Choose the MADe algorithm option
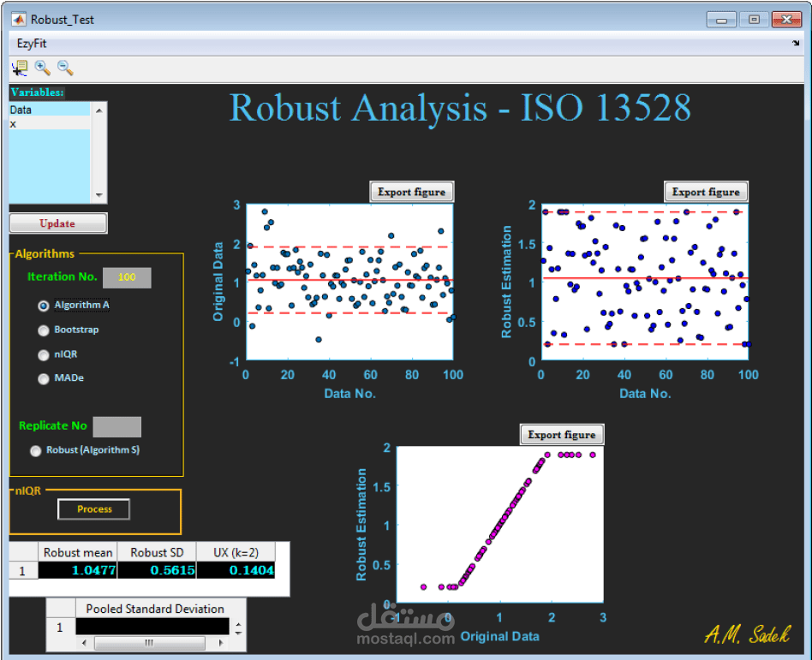 [x=44, y=379]
